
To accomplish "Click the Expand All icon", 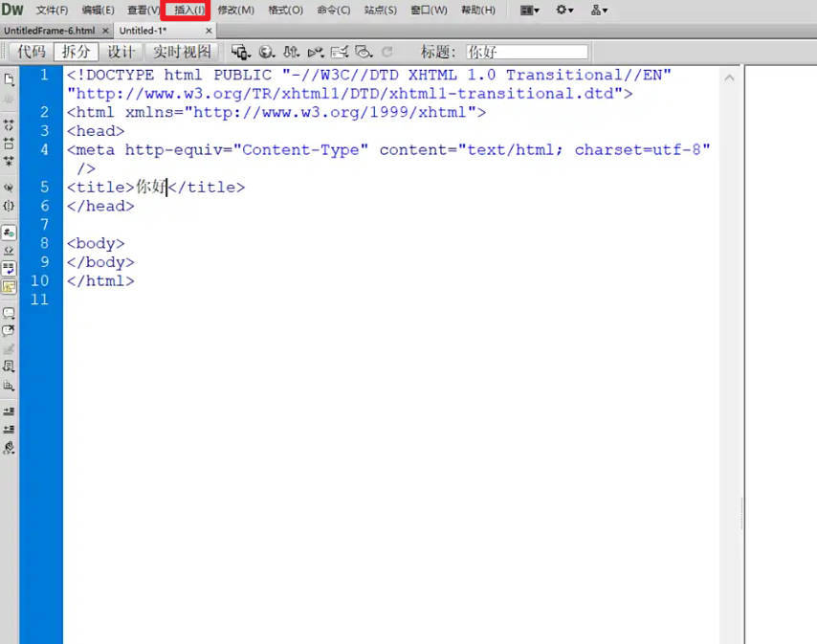I will click(9, 162).
